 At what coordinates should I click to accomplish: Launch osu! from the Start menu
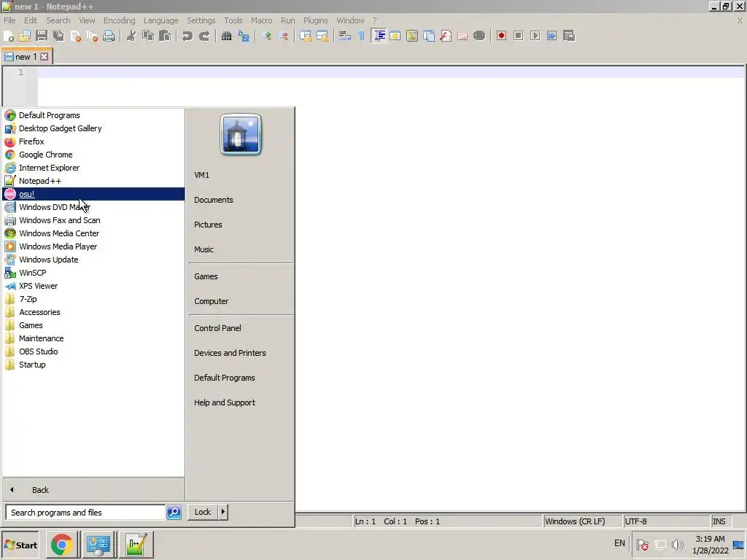pos(93,194)
